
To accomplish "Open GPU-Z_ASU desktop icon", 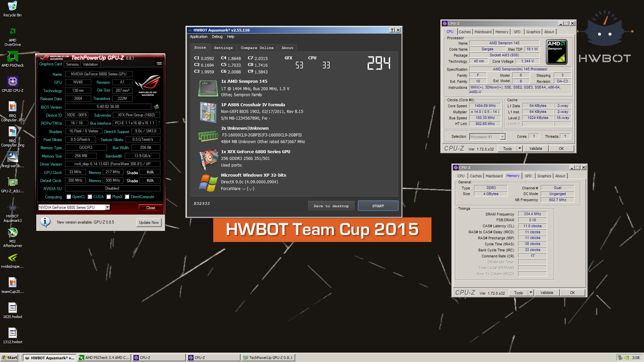I will (x=12, y=185).
